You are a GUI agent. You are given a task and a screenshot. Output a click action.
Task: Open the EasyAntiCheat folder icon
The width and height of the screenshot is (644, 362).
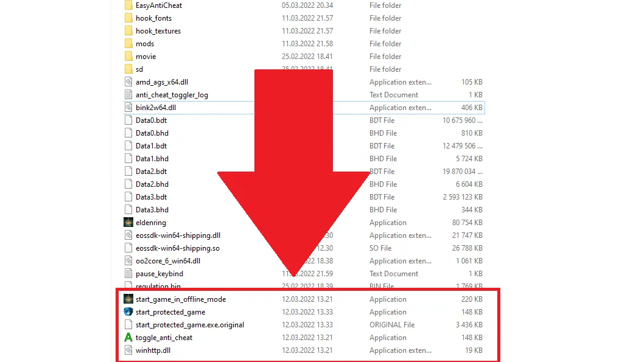click(128, 5)
